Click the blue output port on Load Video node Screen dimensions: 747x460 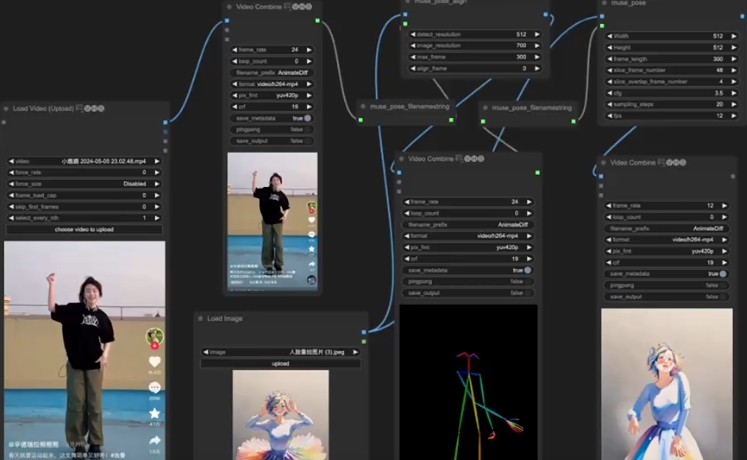pos(166,124)
